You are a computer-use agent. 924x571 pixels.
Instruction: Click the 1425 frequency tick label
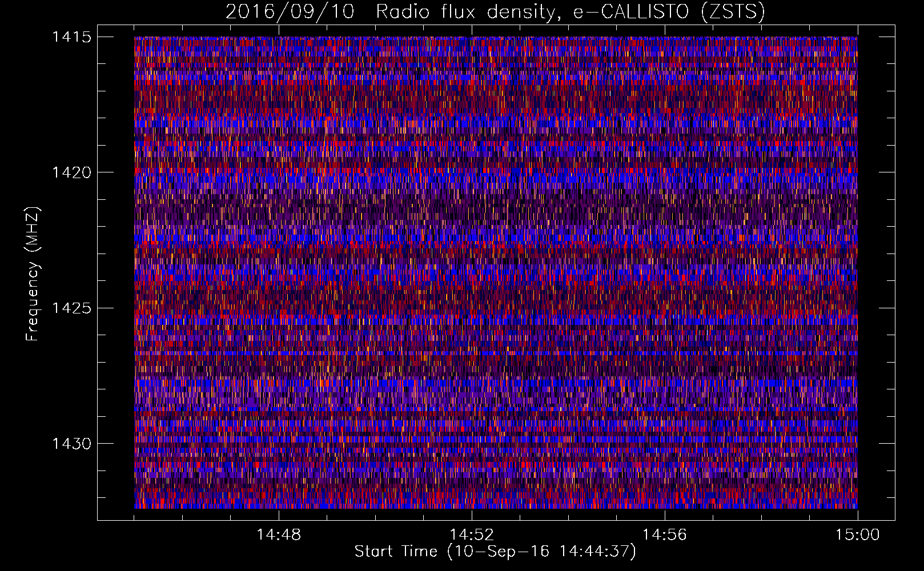click(x=71, y=308)
